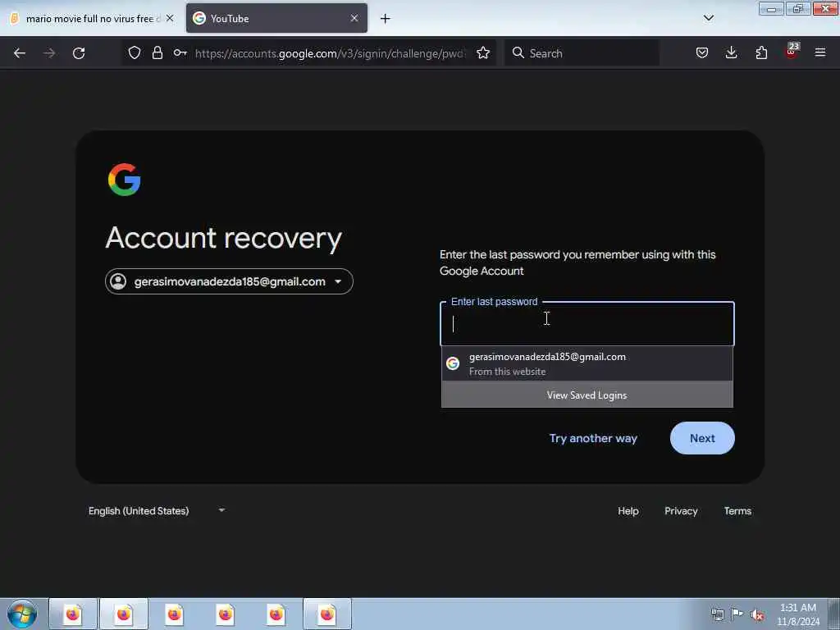
Task: Open the Help link
Action: click(628, 511)
